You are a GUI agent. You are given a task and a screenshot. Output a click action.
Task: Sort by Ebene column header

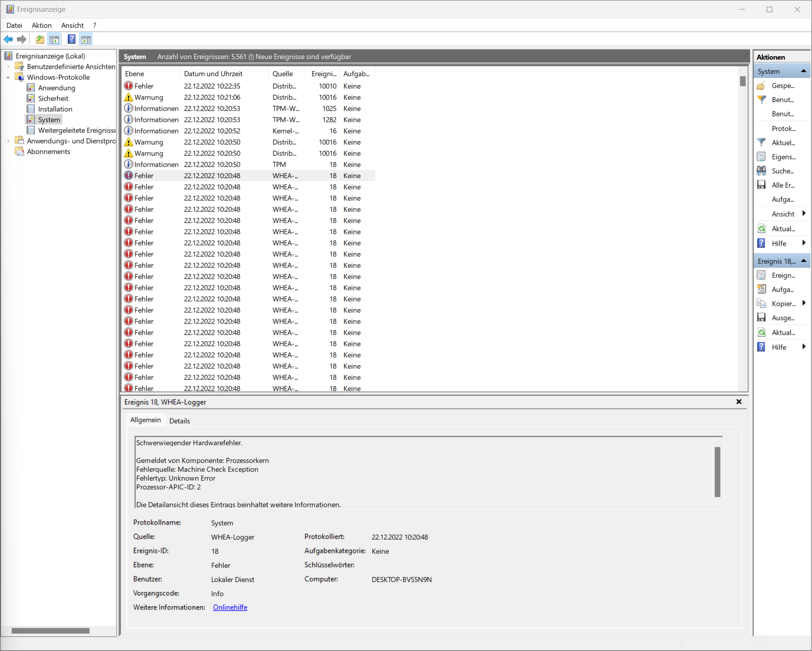(151, 74)
